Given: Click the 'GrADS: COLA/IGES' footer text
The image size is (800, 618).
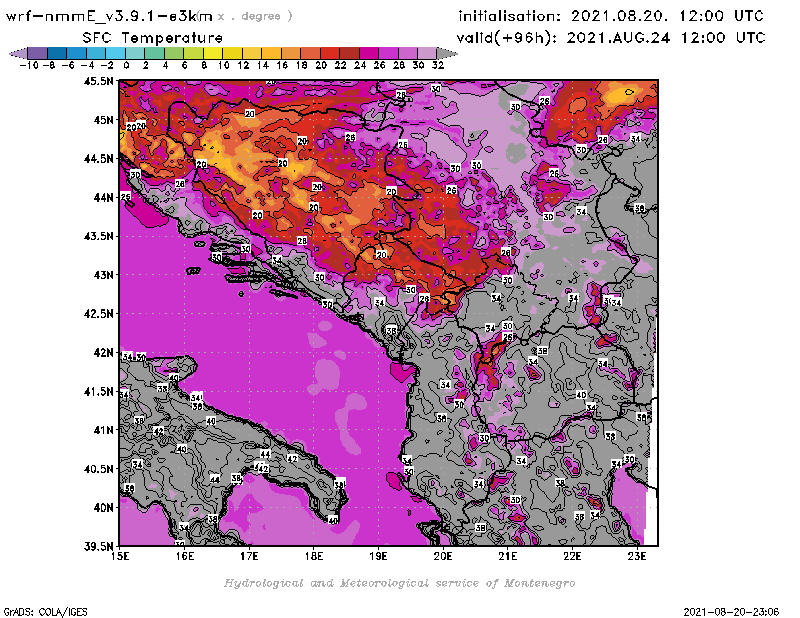Looking at the screenshot, I should coord(45,612).
